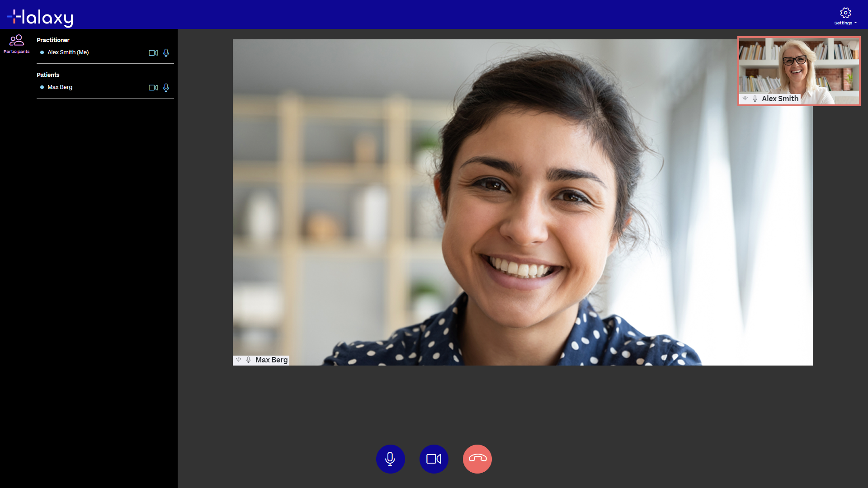Select Max Berg in the Patients list
The width and height of the screenshot is (868, 488).
tap(60, 87)
